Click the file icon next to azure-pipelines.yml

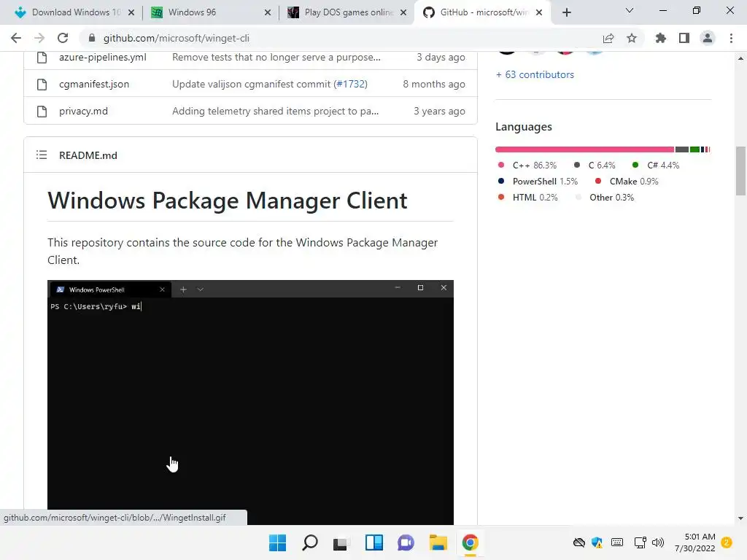[42, 58]
